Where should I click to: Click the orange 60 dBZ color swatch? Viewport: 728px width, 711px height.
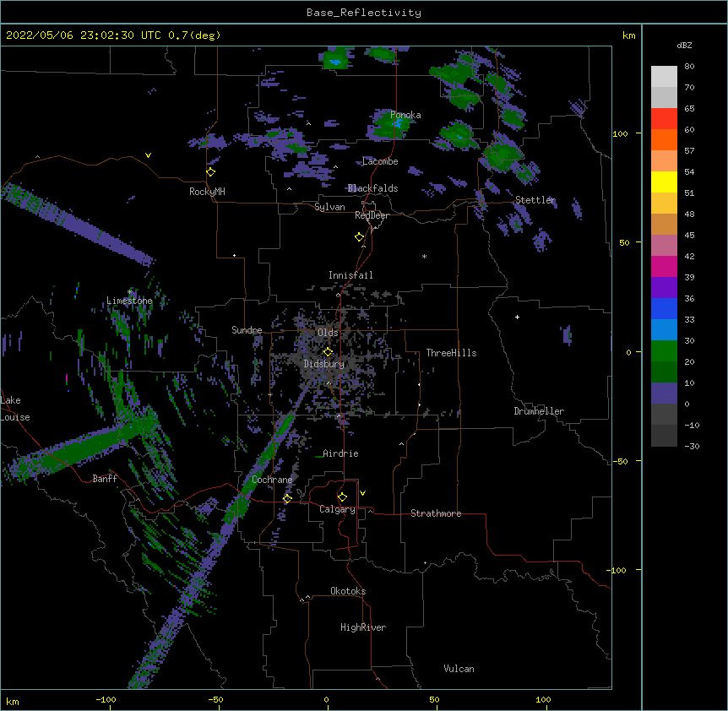[x=664, y=139]
